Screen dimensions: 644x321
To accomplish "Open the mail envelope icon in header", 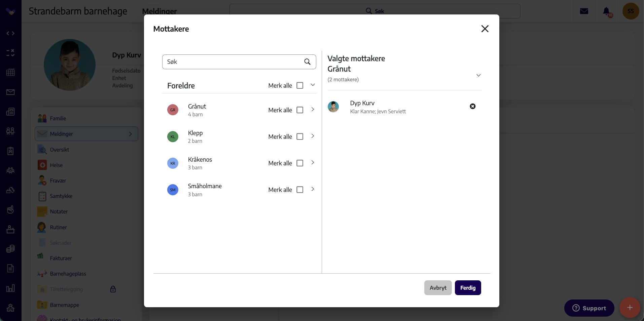I will 584,11.
